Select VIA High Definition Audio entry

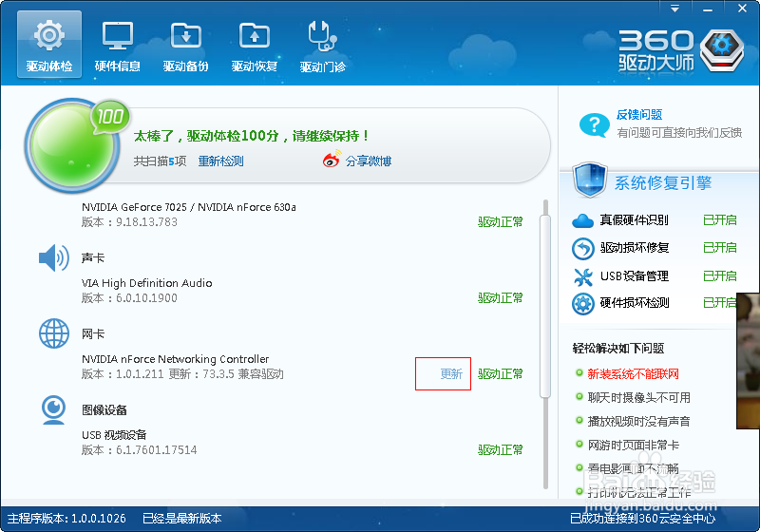[147, 283]
